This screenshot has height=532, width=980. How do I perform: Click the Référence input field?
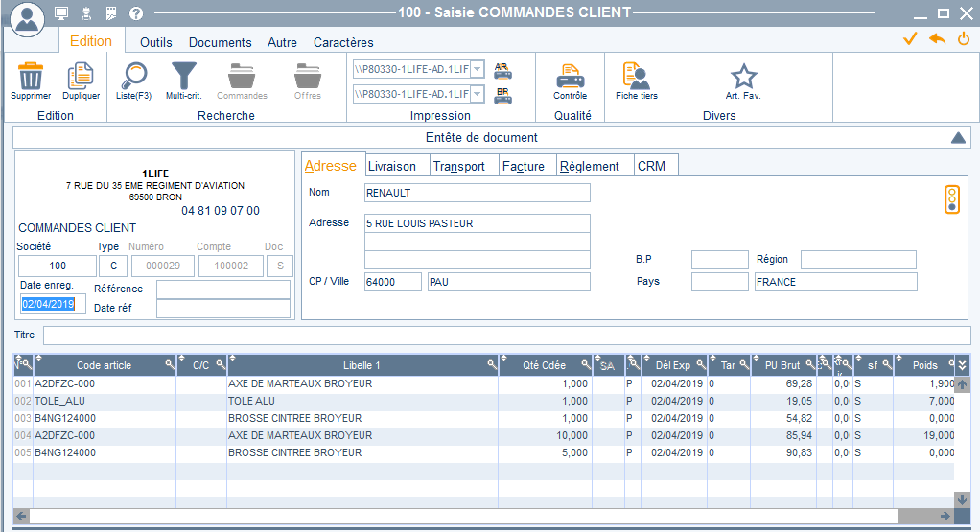coord(223,289)
